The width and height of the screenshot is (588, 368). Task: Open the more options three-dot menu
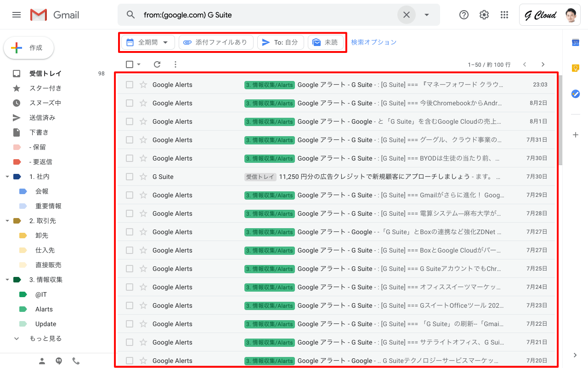pos(175,64)
